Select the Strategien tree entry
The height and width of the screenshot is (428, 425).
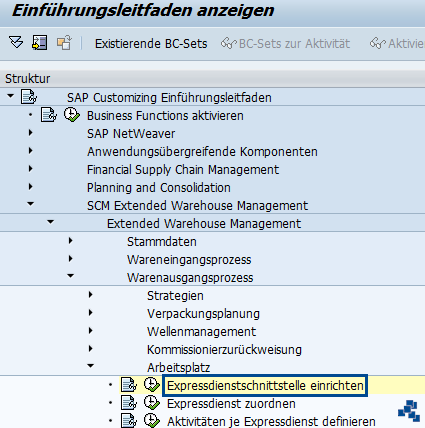175,296
